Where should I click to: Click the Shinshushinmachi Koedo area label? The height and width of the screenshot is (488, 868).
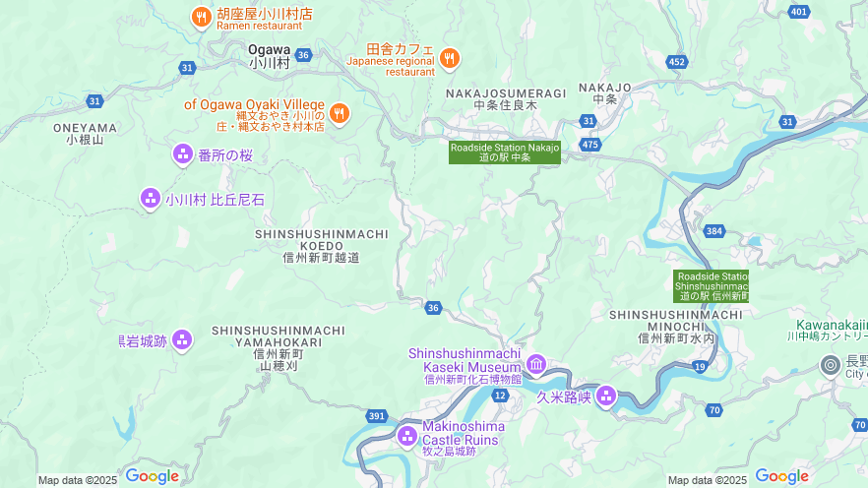pos(322,246)
